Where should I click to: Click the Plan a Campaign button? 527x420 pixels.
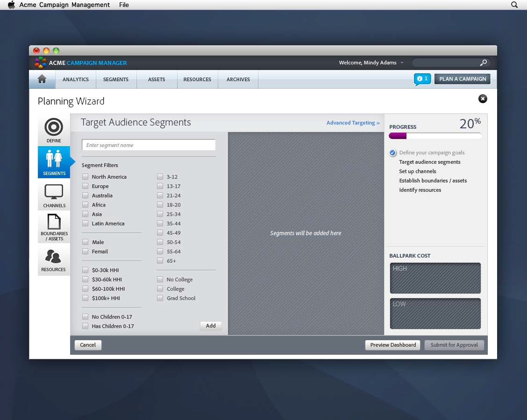pyautogui.click(x=463, y=79)
